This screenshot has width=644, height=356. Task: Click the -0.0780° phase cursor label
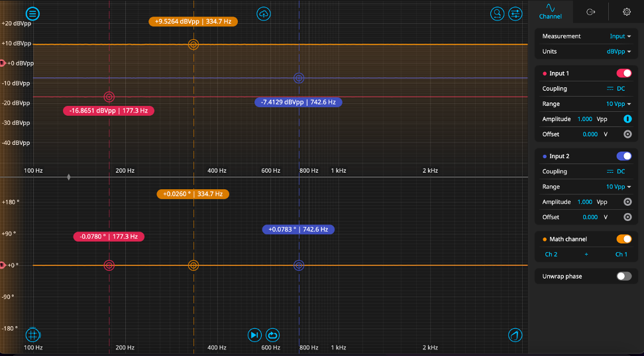click(x=109, y=237)
